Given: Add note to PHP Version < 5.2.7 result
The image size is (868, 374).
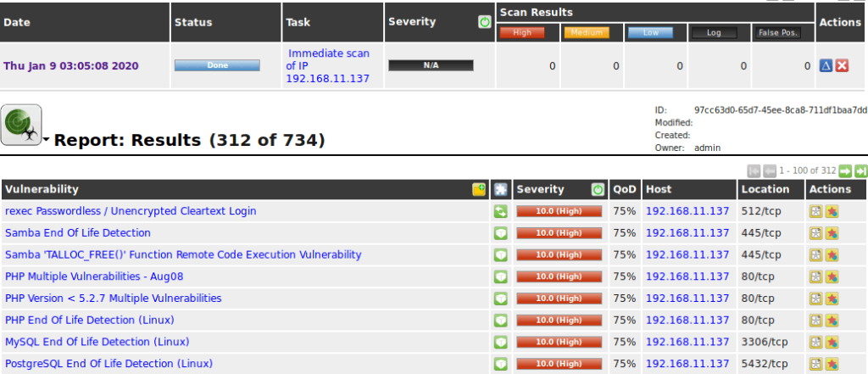Looking at the screenshot, I should [816, 299].
